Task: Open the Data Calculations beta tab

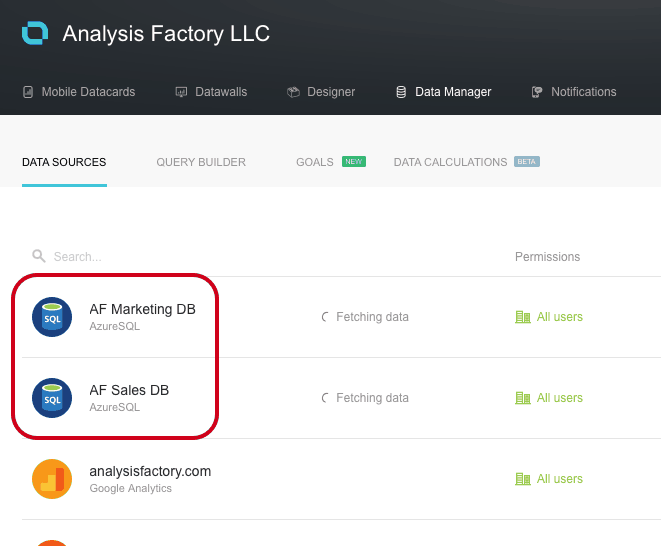Action: [451, 162]
